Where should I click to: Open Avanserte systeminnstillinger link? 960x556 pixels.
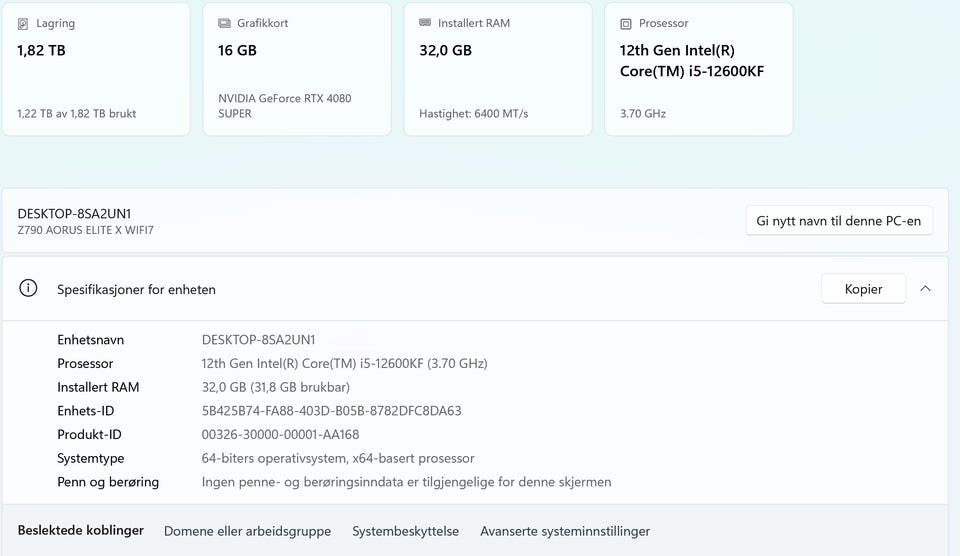click(565, 531)
